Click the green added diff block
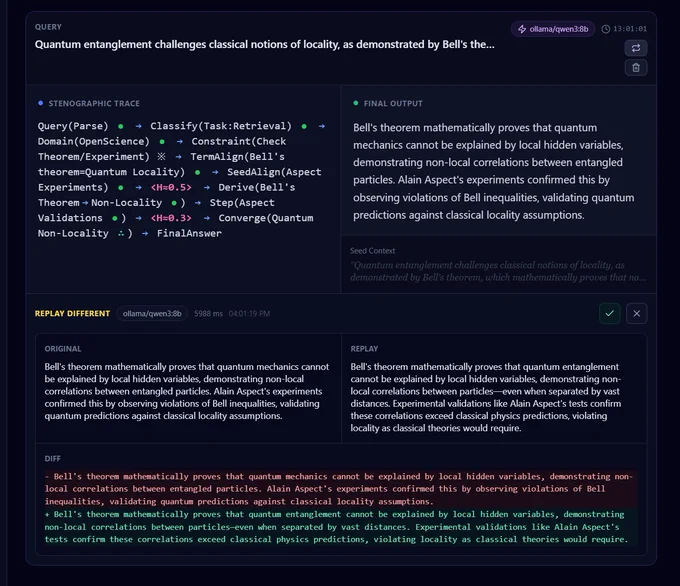Viewport: 680px width, 586px height. coord(340,527)
